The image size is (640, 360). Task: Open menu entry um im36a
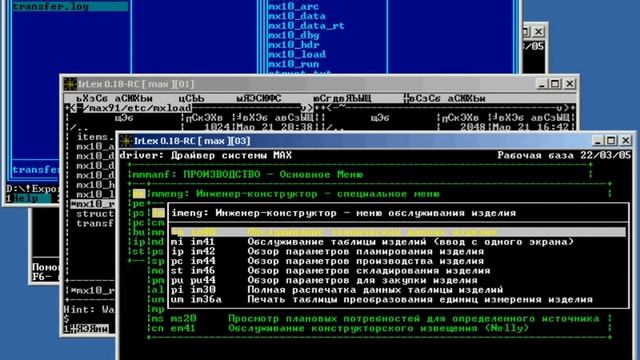pyautogui.click(x=382, y=300)
